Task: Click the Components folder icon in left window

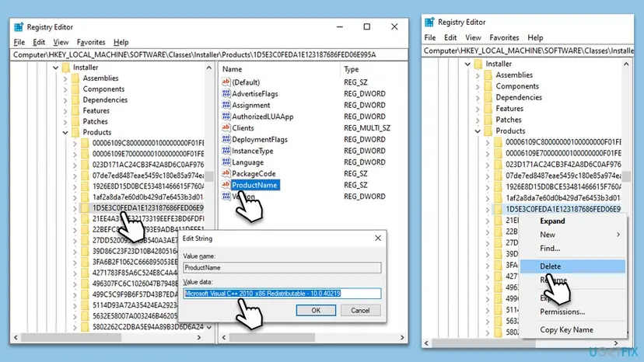Action: [75, 89]
